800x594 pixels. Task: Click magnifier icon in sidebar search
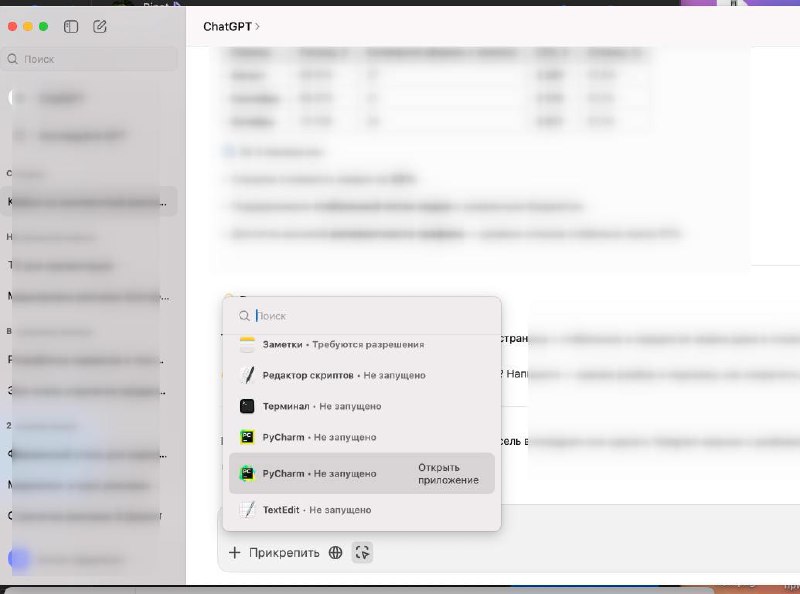point(13,59)
